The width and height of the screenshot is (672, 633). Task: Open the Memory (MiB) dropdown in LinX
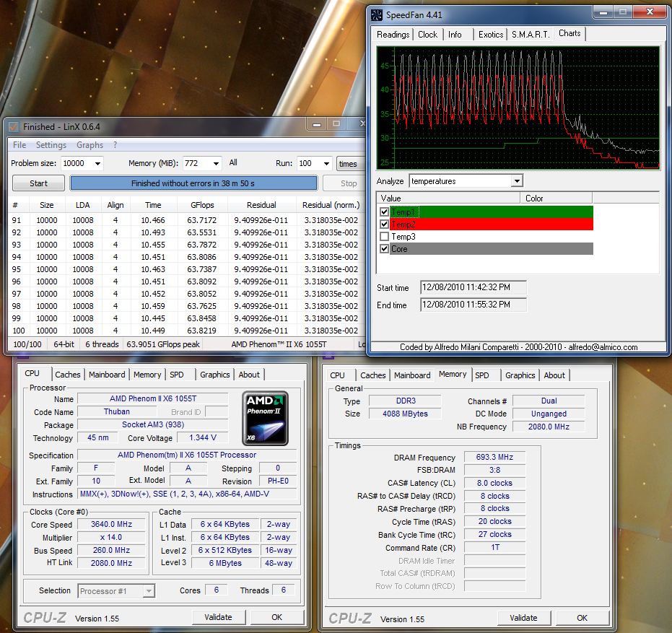216,164
